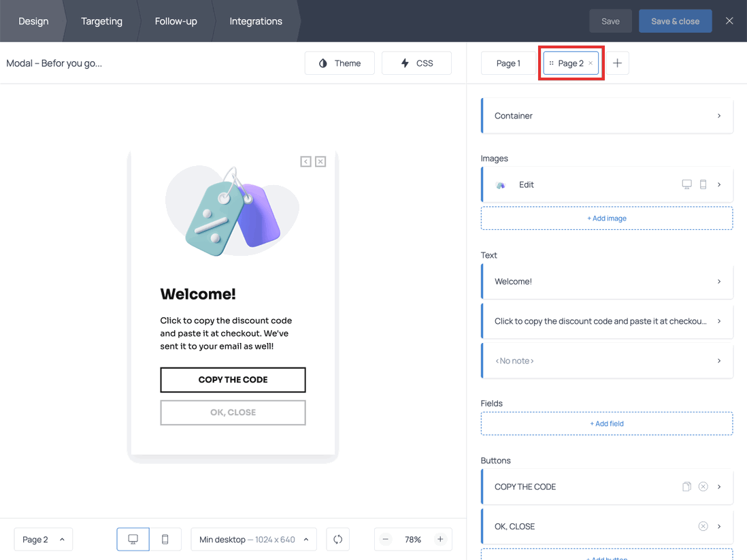
Task: Remove COPY THE CODE button with the circle X
Action: pos(703,486)
